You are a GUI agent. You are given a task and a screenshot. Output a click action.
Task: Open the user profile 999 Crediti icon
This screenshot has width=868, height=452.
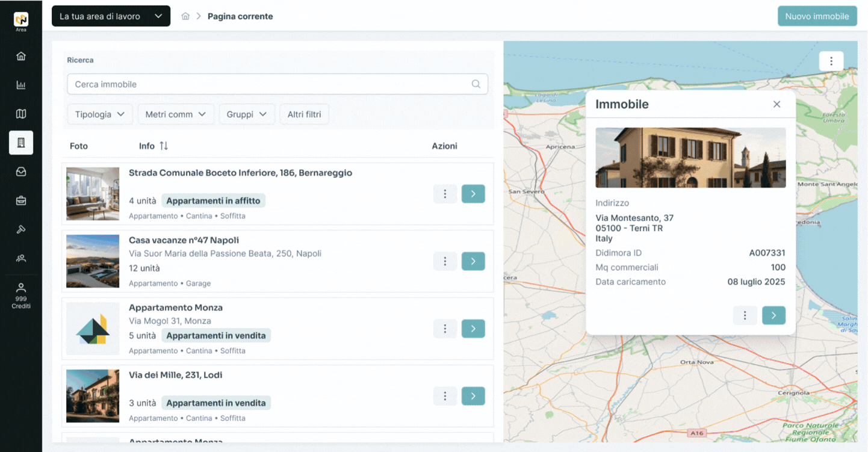point(21,296)
